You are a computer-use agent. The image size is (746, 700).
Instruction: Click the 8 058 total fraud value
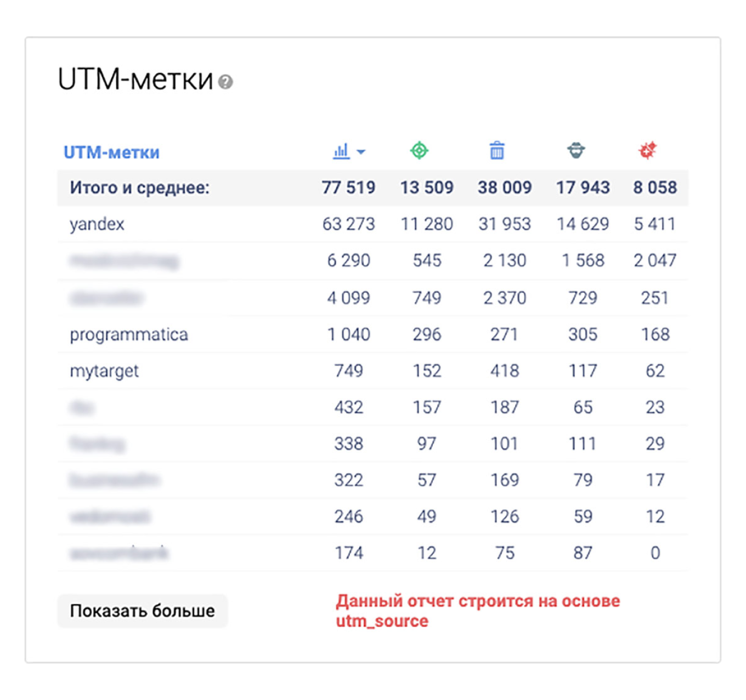655,187
